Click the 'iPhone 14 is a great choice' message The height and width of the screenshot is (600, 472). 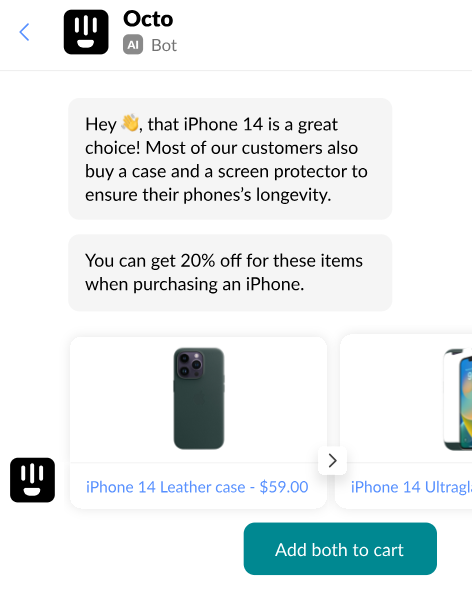pos(230,159)
